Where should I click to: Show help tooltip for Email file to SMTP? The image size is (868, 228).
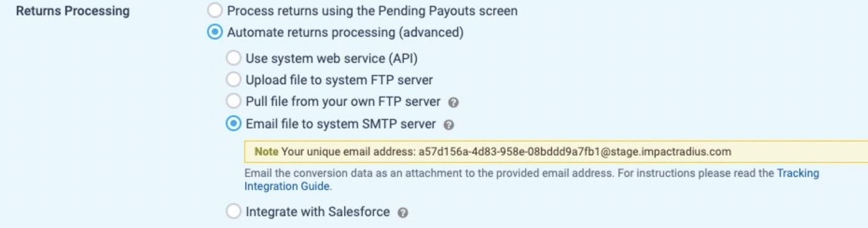click(x=449, y=125)
